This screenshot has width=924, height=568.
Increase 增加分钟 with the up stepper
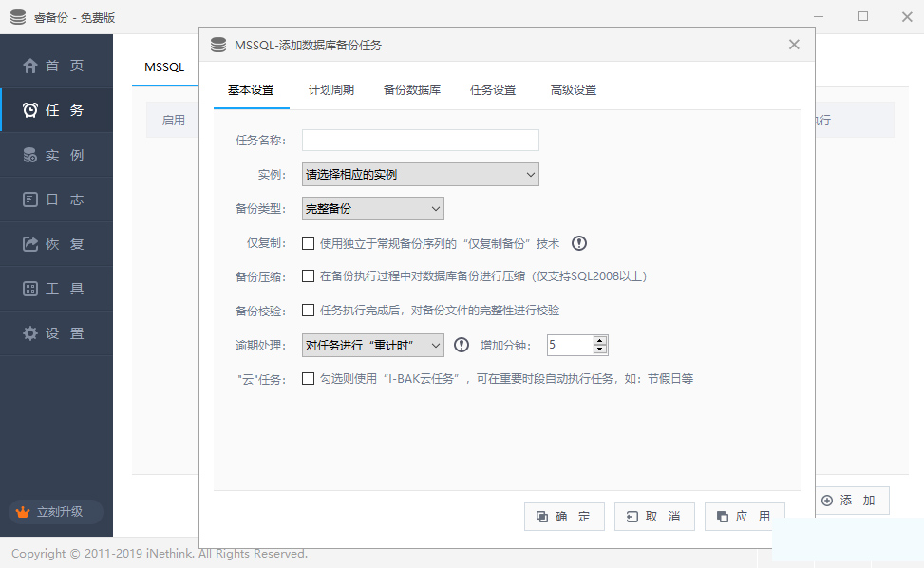coord(601,340)
